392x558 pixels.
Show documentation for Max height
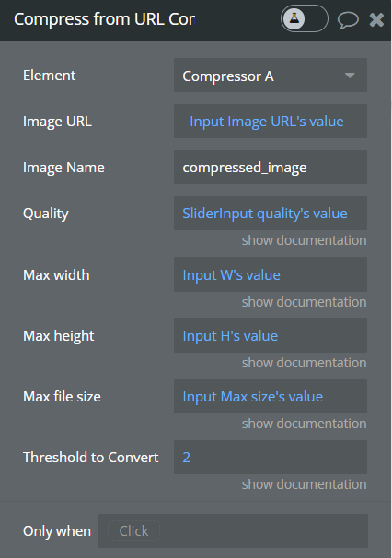tap(305, 363)
